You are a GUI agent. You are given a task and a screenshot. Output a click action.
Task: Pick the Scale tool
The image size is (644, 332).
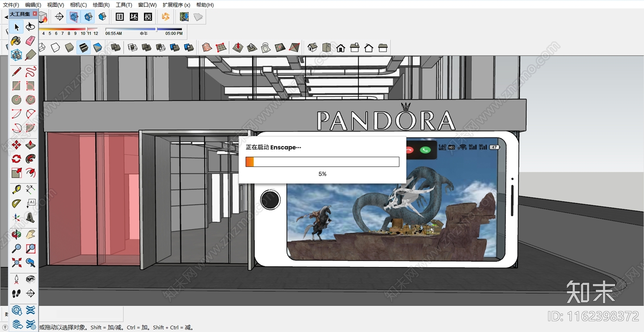[17, 173]
